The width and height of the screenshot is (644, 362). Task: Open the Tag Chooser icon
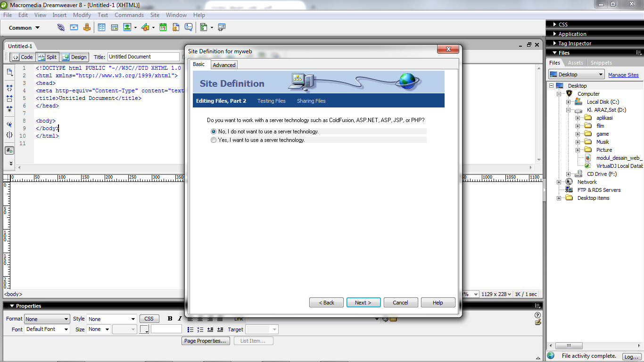click(222, 27)
